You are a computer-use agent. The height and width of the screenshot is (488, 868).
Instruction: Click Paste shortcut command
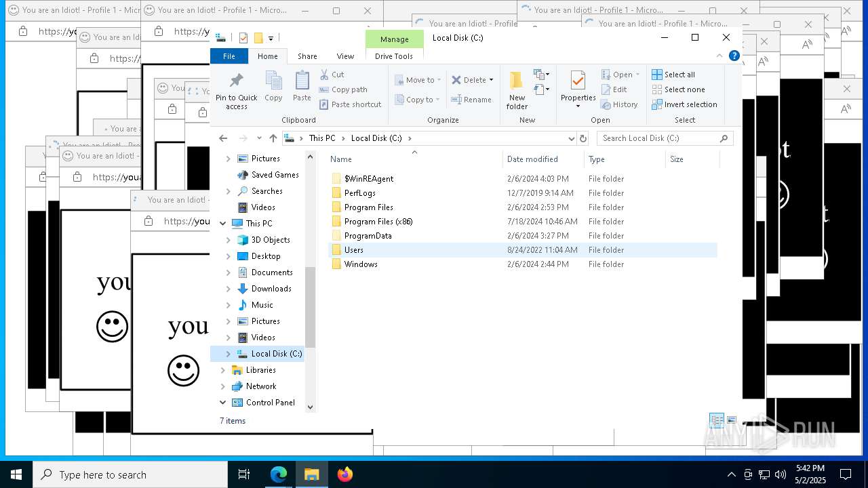[x=350, y=104]
